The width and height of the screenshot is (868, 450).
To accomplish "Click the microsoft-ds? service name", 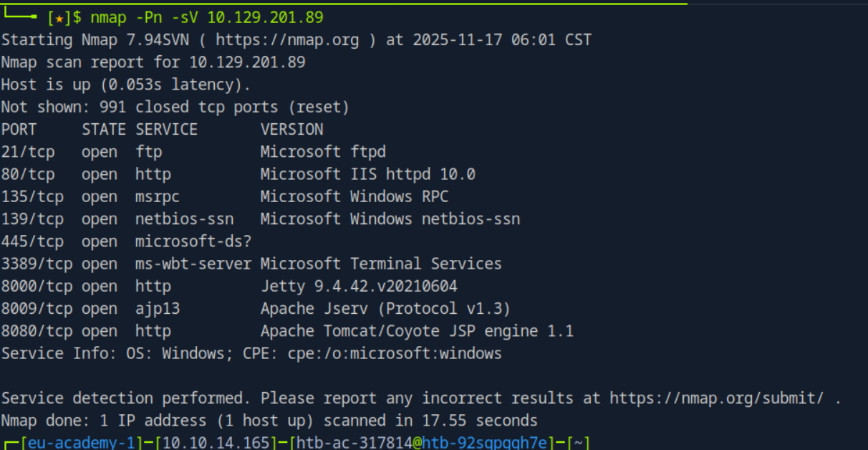I will coord(193,241).
